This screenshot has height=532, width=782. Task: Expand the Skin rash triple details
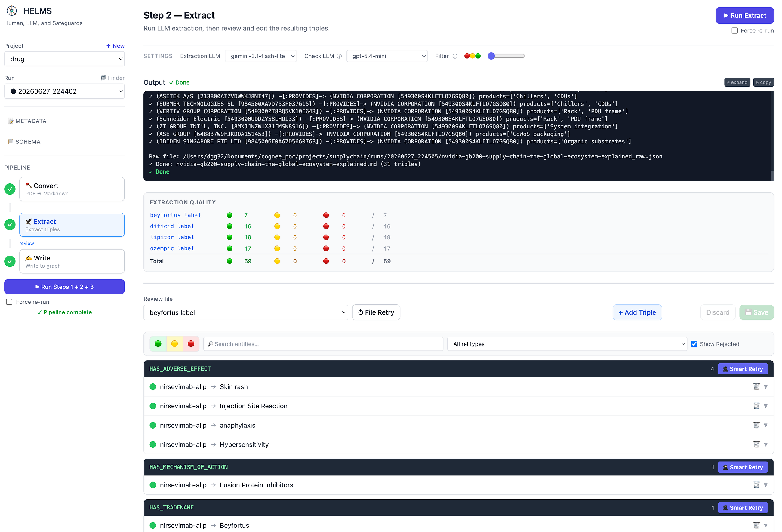(x=765, y=387)
